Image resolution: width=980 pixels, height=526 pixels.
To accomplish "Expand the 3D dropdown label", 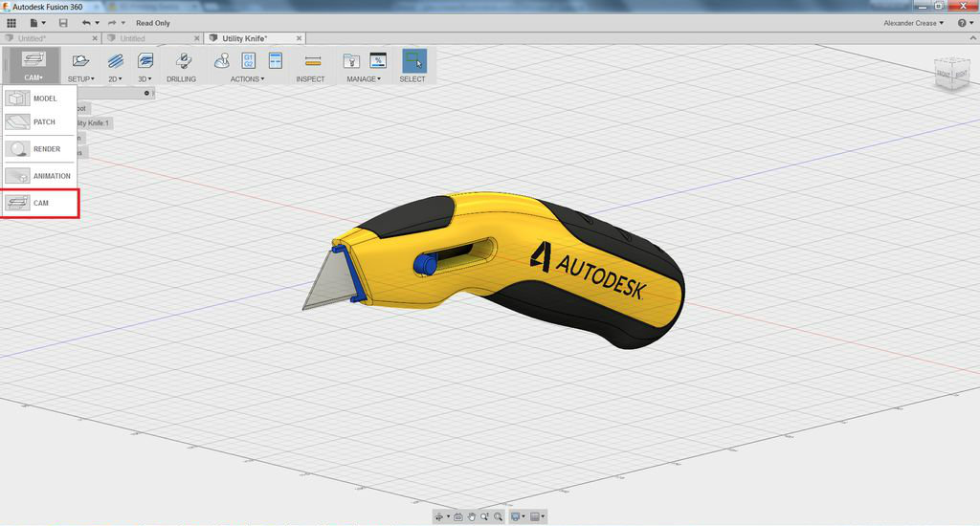I will [145, 79].
